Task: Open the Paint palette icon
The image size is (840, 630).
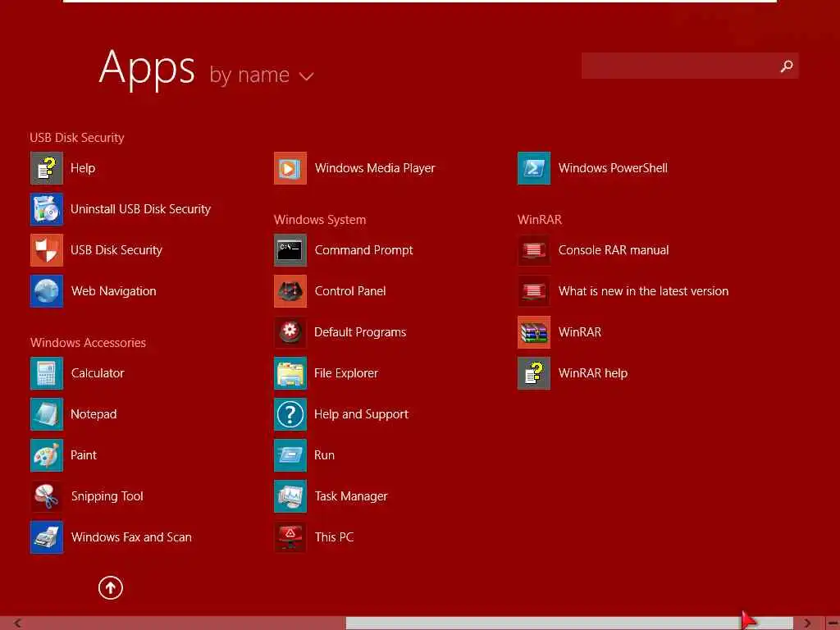Action: [x=47, y=455]
